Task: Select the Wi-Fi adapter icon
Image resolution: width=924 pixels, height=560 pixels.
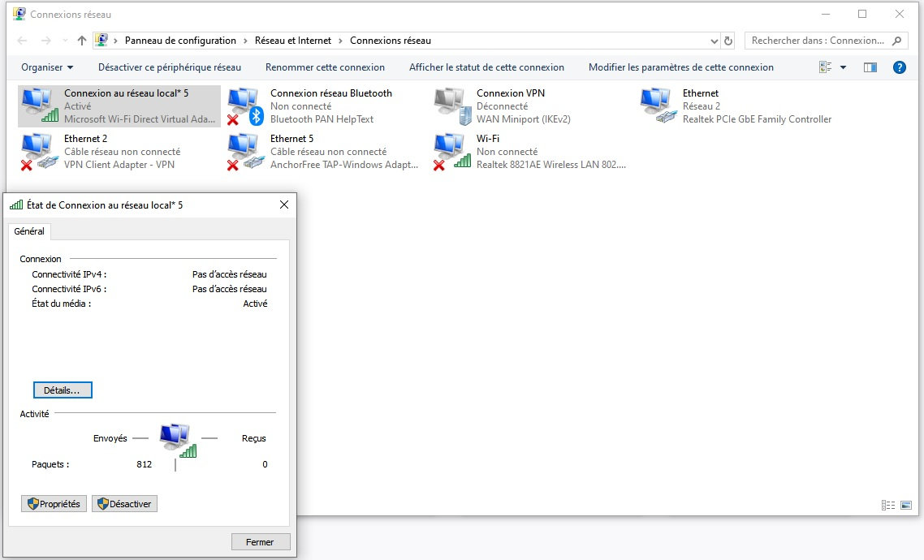Action: (x=452, y=151)
